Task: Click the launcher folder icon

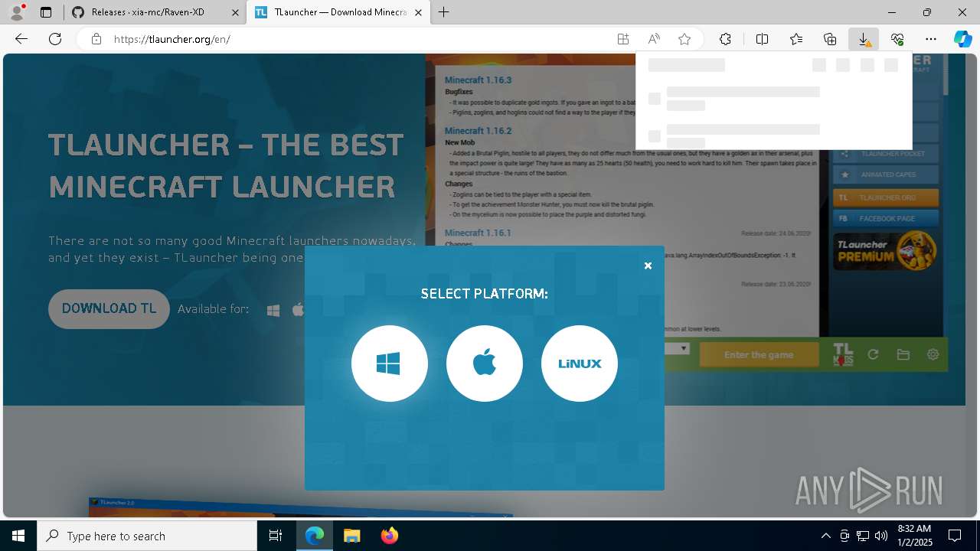Action: [x=903, y=354]
